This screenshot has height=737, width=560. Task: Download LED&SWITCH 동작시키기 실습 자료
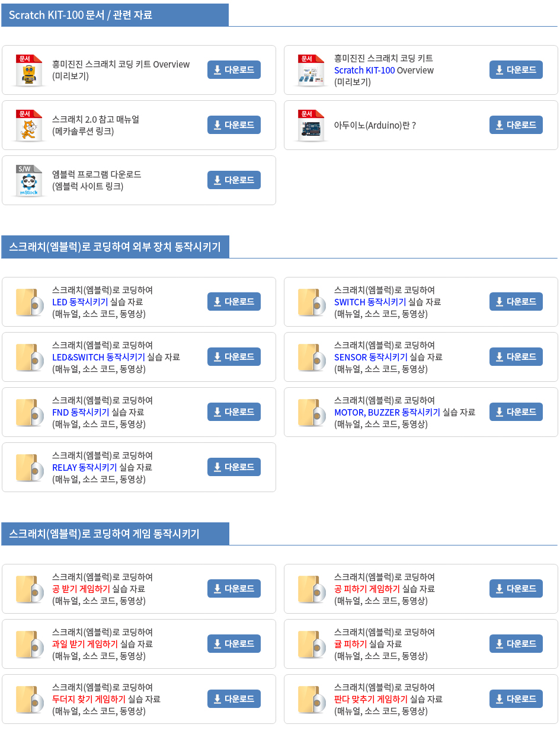tap(234, 357)
